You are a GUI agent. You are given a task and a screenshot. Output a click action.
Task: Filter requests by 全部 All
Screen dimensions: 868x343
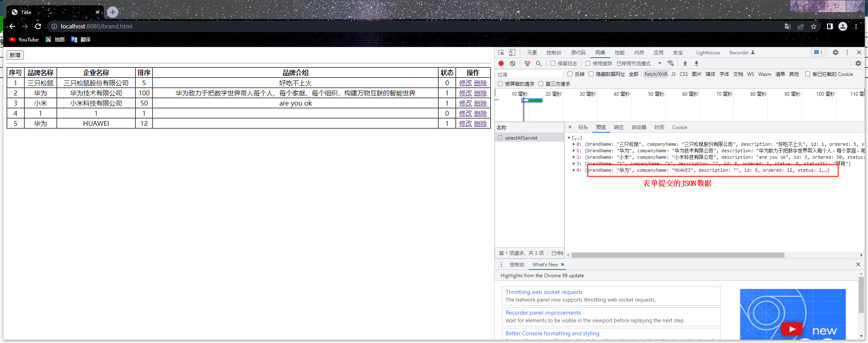[x=634, y=74]
